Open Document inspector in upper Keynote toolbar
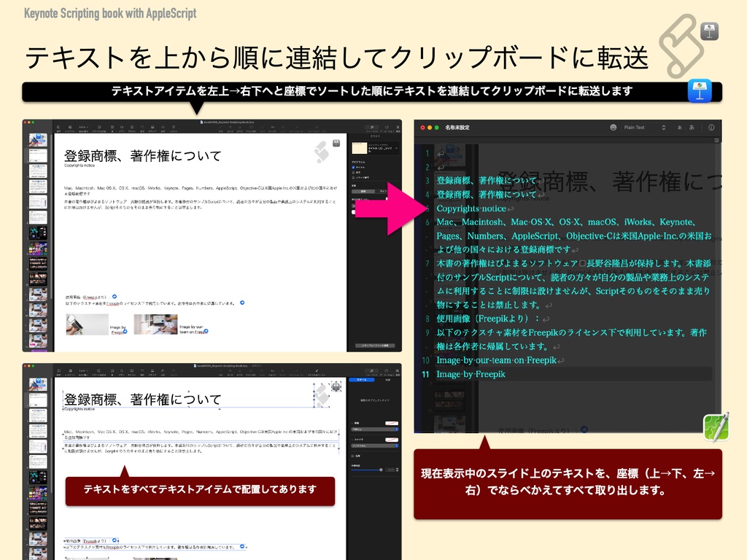The image size is (747, 560). 398,127
